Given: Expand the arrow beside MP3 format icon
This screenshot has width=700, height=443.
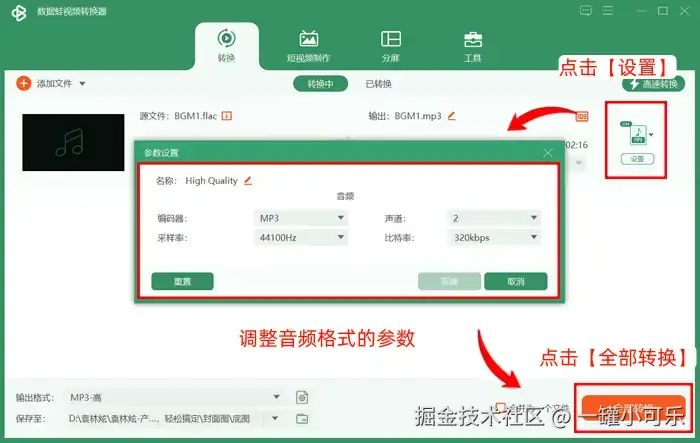Looking at the screenshot, I should click(651, 134).
